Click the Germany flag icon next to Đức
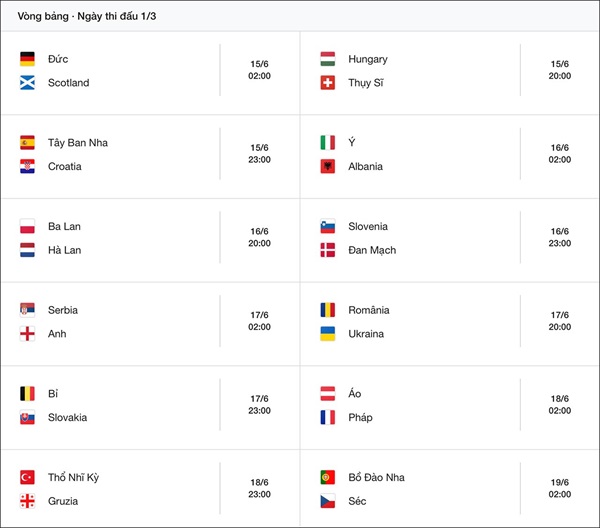 27,59
